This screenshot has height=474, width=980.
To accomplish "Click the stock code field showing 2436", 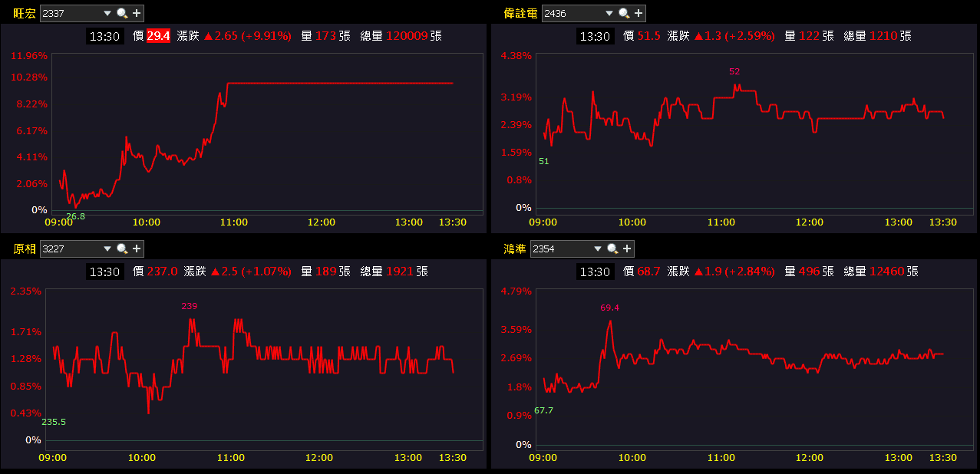I will [x=572, y=13].
